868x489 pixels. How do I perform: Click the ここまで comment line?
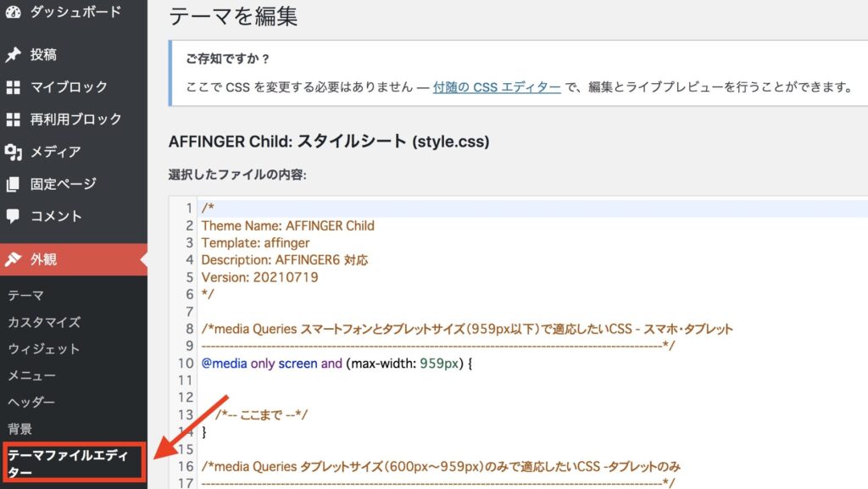261,415
